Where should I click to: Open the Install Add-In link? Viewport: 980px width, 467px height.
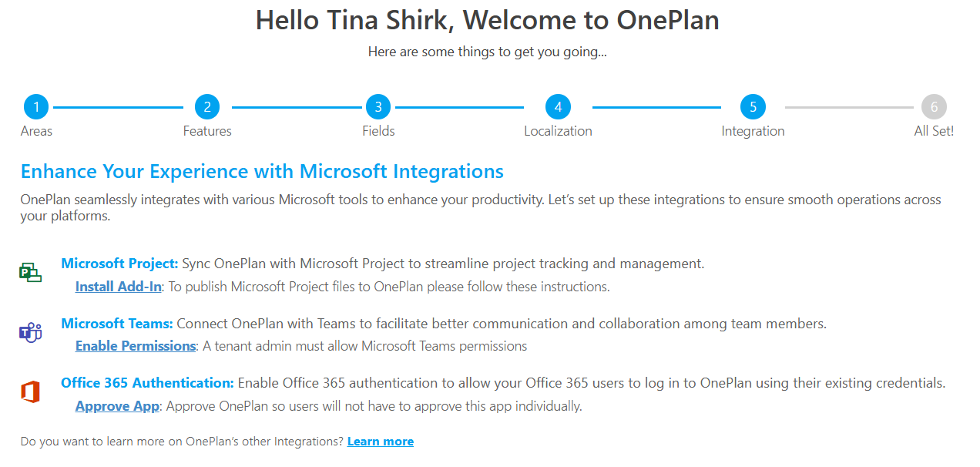click(119, 287)
